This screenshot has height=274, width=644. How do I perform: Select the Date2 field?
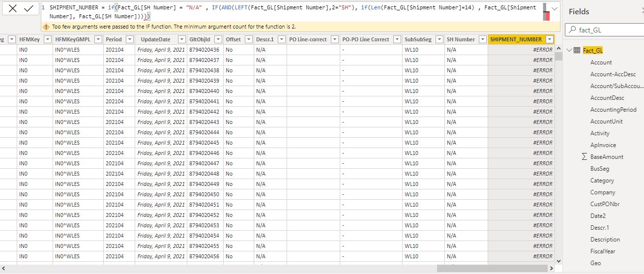598,216
